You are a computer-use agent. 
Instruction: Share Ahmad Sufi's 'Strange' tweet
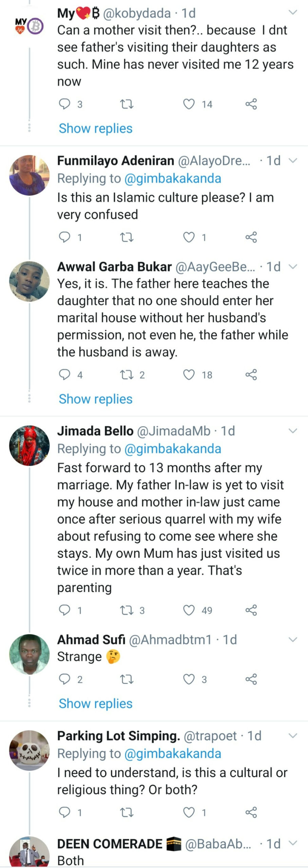[251, 679]
